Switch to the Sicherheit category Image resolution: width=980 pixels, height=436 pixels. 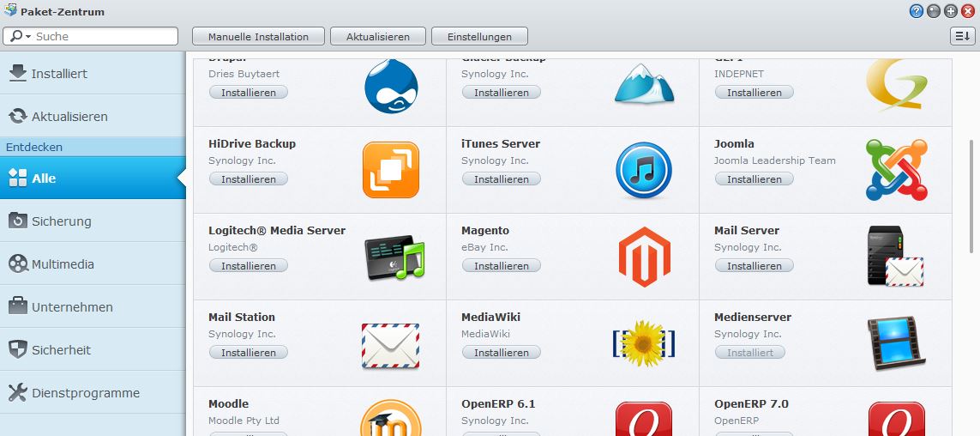[x=93, y=350]
